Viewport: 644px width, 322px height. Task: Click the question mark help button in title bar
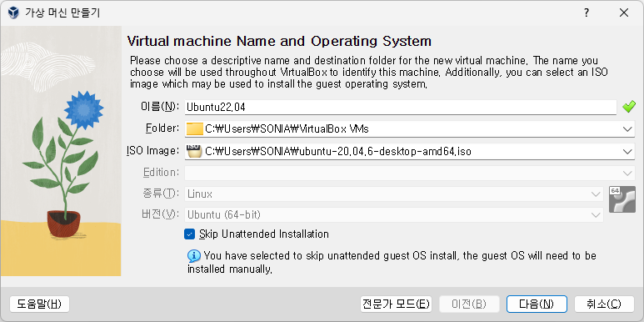pos(587,13)
